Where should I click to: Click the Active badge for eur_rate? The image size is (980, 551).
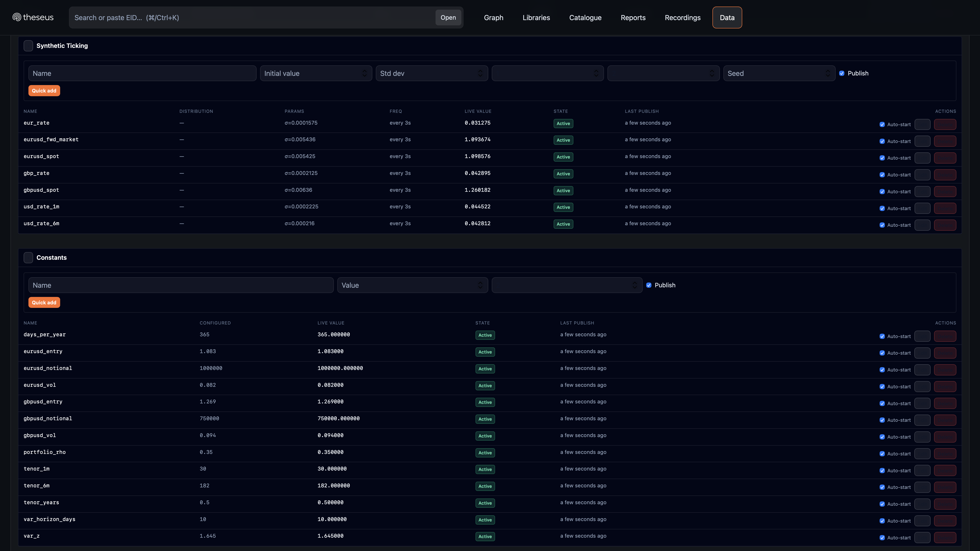click(x=563, y=124)
